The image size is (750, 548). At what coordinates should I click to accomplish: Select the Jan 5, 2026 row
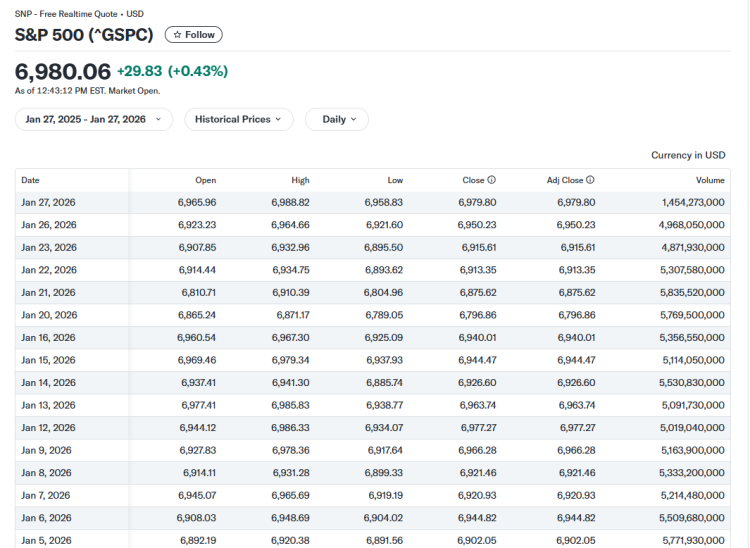pos(46,540)
